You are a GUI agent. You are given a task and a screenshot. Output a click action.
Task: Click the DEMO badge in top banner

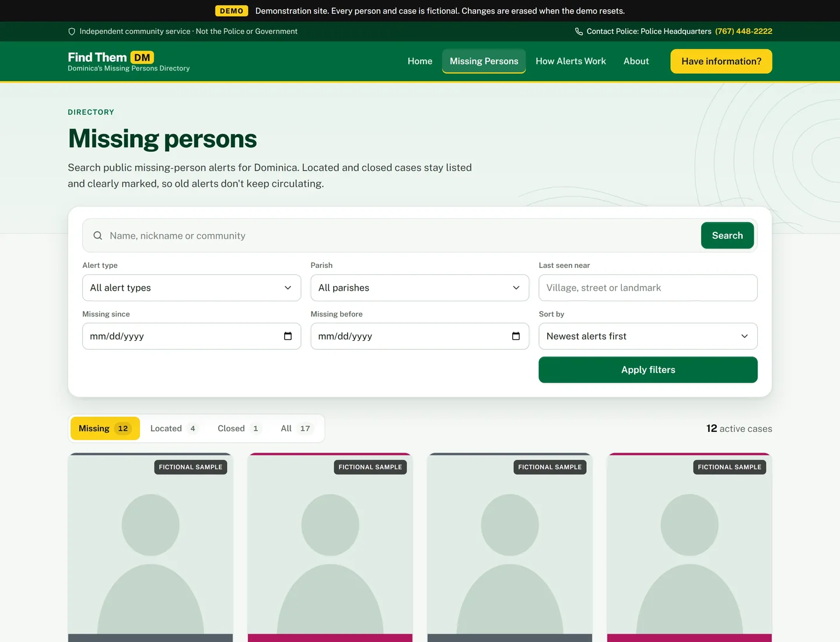tap(232, 11)
